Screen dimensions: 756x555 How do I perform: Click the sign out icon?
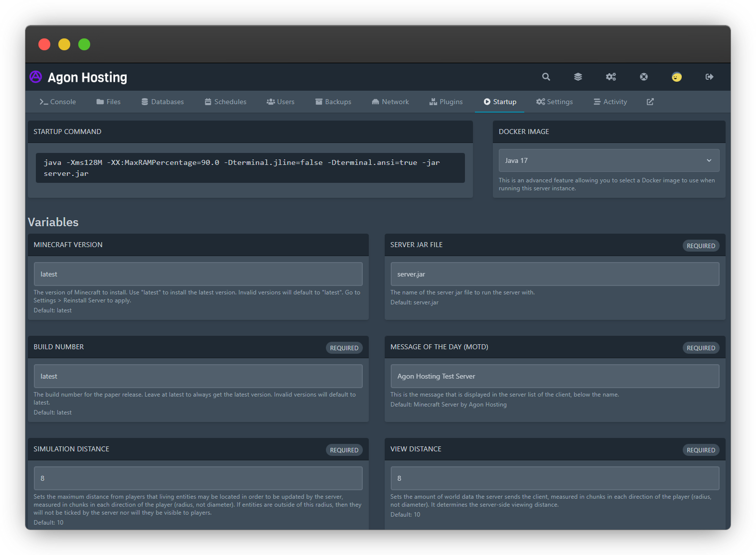709,77
